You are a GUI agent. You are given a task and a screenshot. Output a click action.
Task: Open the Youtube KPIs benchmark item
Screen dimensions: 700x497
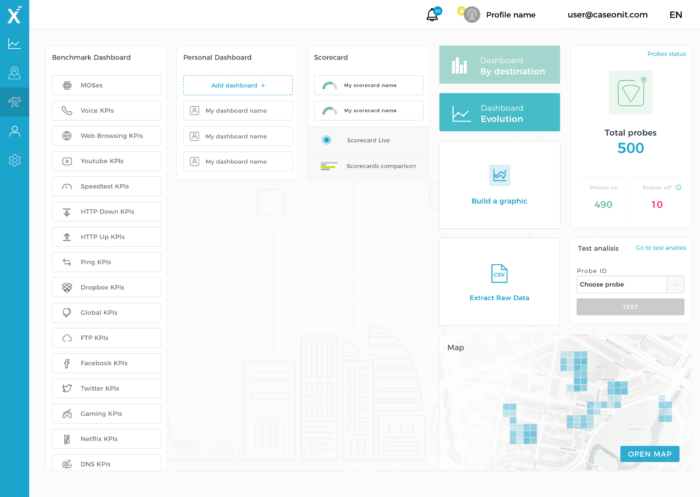106,161
